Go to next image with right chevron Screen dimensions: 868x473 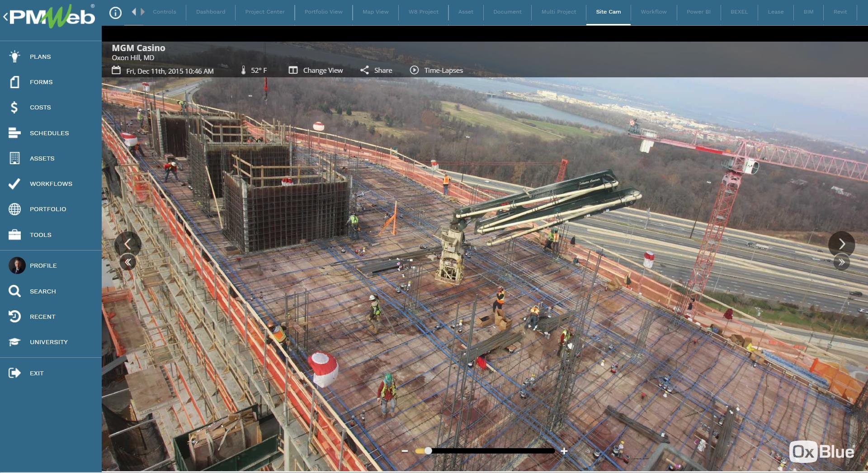(841, 244)
